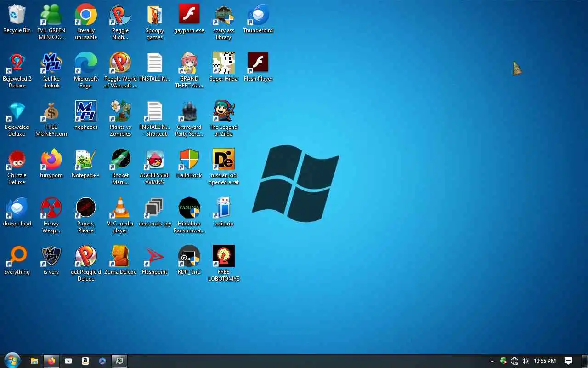The image size is (588, 368).
Task: Select the nephacks MPI shortcut
Action: (86, 115)
